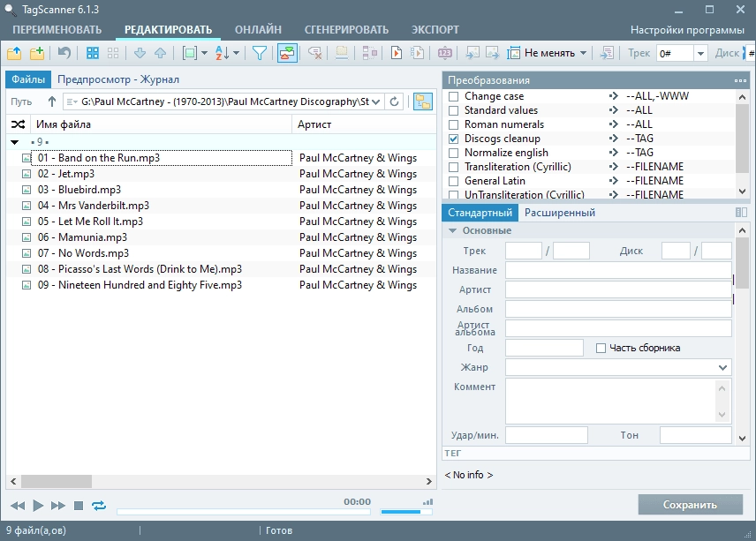Switch to the ПЕРЕИМЕНОВАТЬ tab
756x541 pixels.
pos(57,30)
